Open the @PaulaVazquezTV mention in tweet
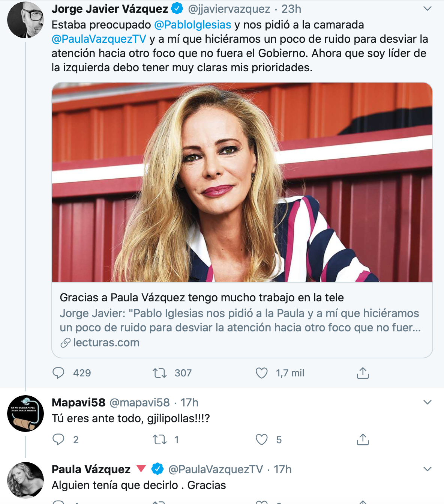Screen dimensions: 444x504 coord(99,39)
